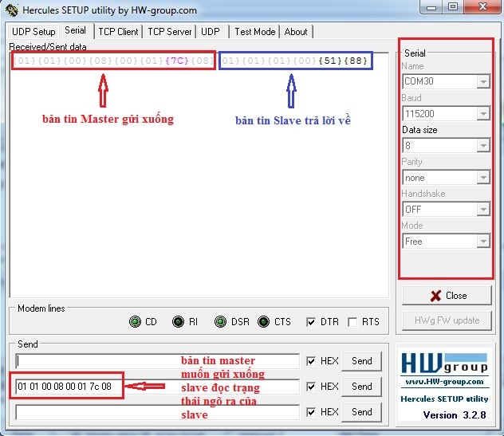The width and height of the screenshot is (504, 436).
Task: Open the Handshake OFF dropdown
Action: pos(483,210)
